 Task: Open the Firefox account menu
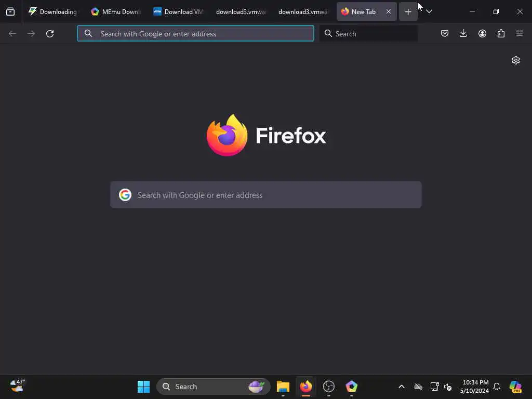(x=482, y=33)
